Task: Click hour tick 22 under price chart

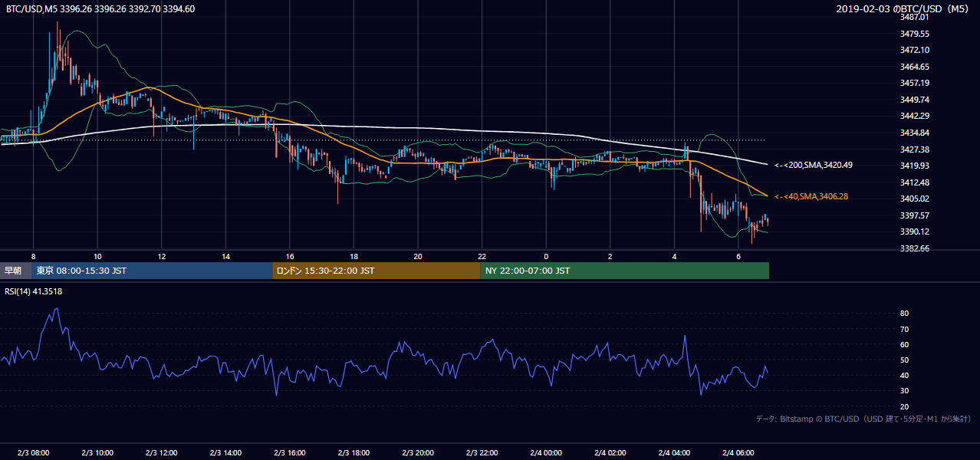Action: pyautogui.click(x=482, y=256)
